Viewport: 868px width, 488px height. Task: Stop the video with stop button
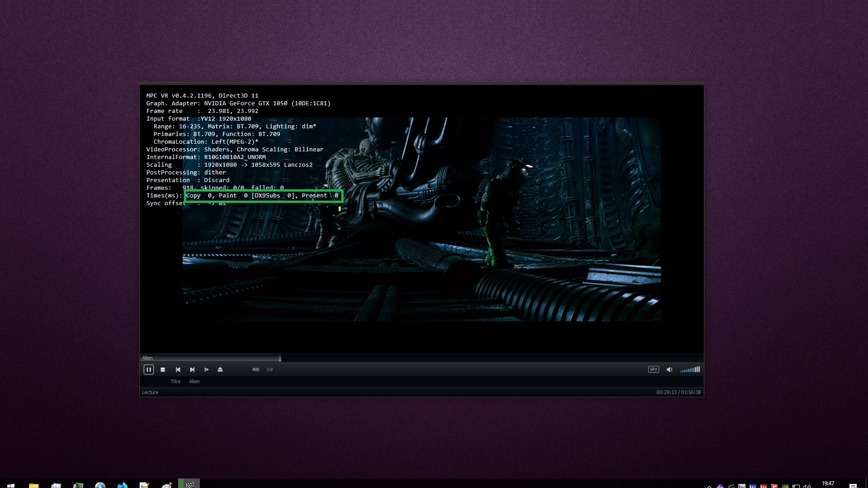(x=163, y=370)
